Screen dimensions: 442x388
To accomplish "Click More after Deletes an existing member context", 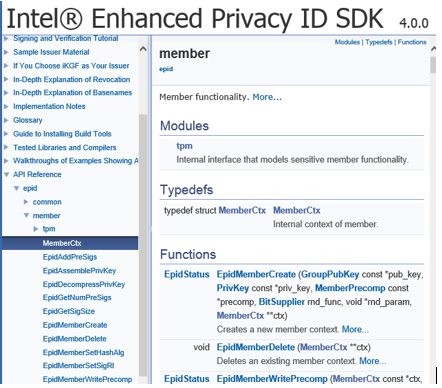I will pyautogui.click(x=373, y=361).
